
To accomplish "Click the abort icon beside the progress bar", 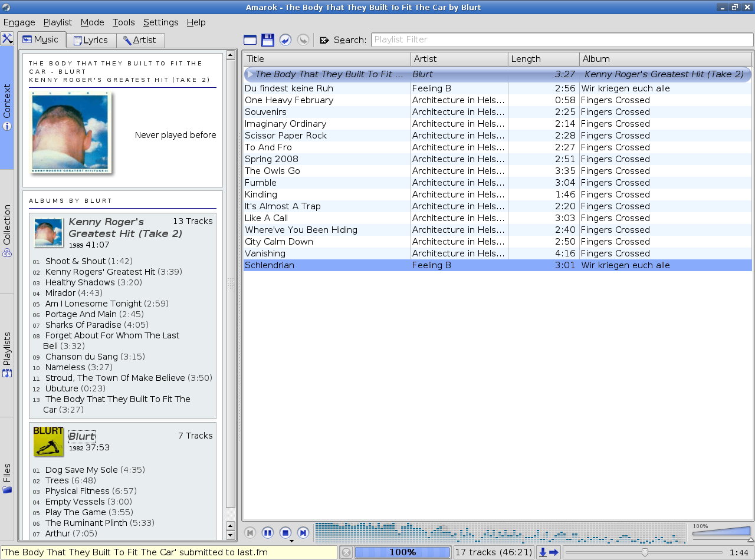I will tap(346, 552).
